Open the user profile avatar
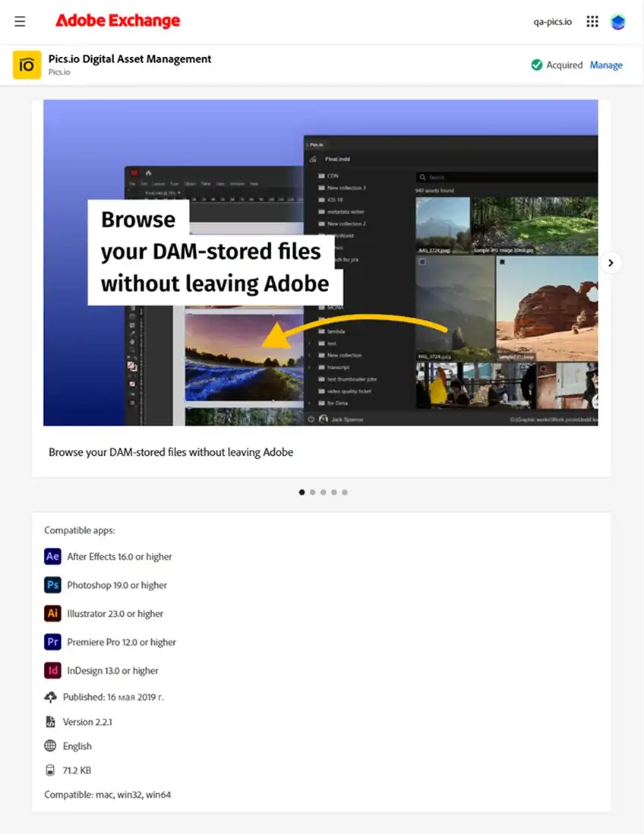This screenshot has height=835, width=644. point(617,22)
